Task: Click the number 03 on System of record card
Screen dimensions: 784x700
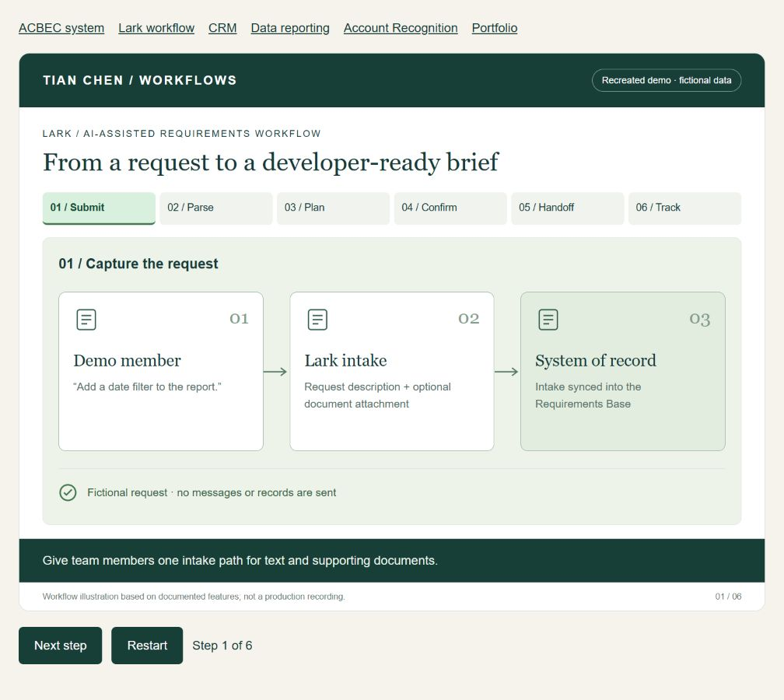Action: (700, 319)
